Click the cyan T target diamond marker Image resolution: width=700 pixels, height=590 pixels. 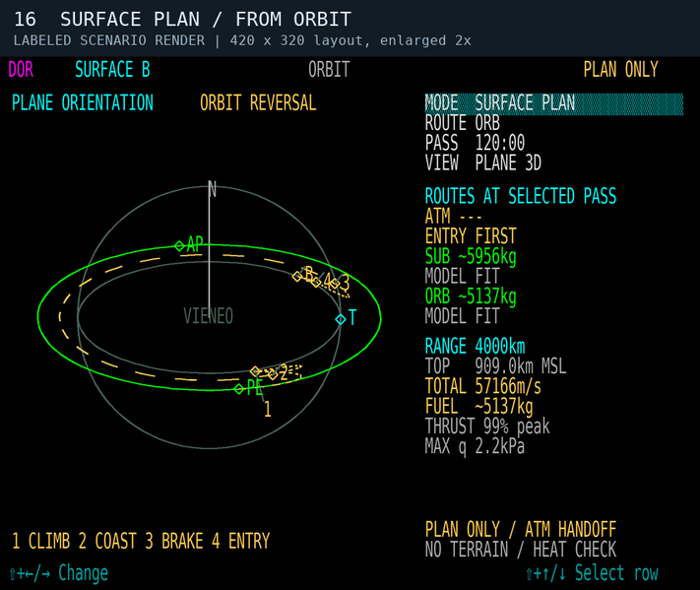[x=341, y=319]
